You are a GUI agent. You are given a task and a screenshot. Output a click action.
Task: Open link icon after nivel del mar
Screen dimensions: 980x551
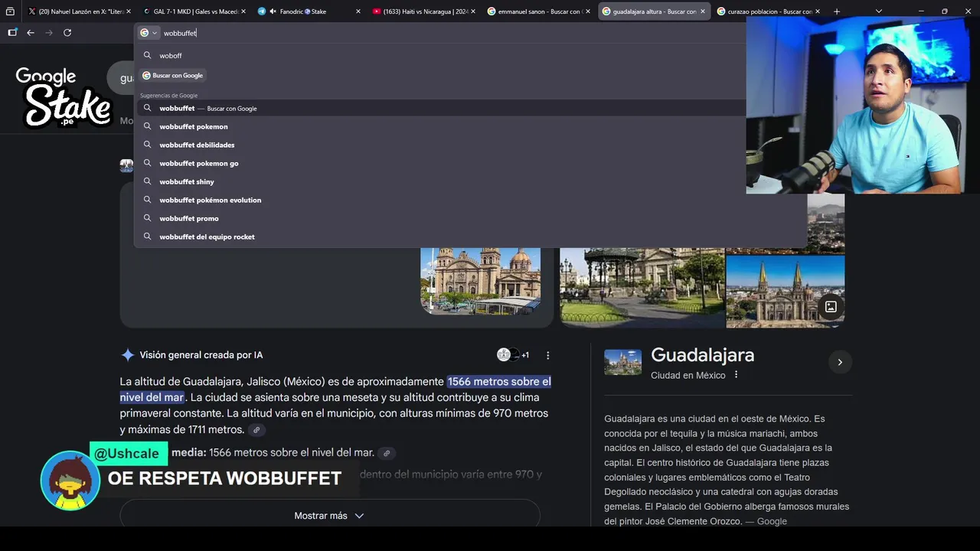[387, 453]
